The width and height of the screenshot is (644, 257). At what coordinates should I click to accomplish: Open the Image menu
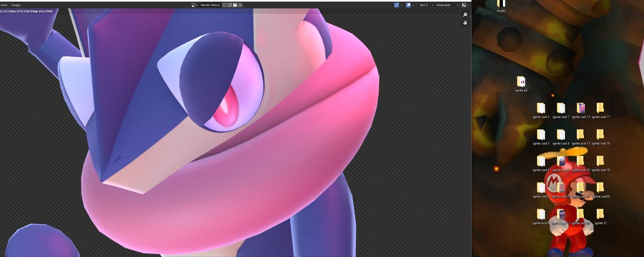(x=16, y=5)
